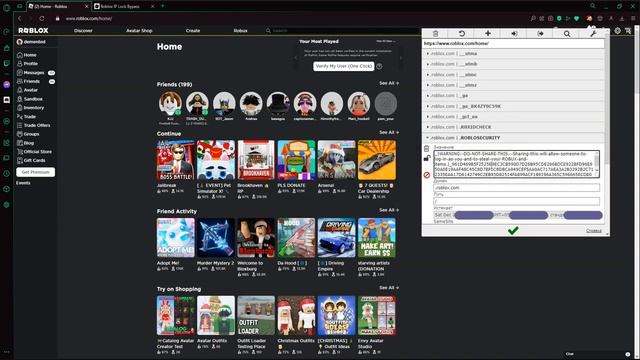This screenshot has height=360, width=640.
Task: Click the browser reload button
Action: click(42, 18)
